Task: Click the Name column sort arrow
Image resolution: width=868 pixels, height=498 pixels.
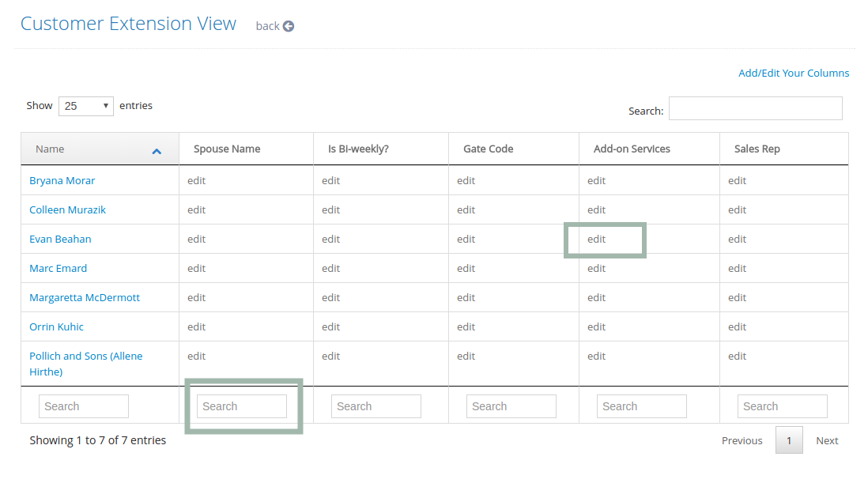Action: click(157, 151)
